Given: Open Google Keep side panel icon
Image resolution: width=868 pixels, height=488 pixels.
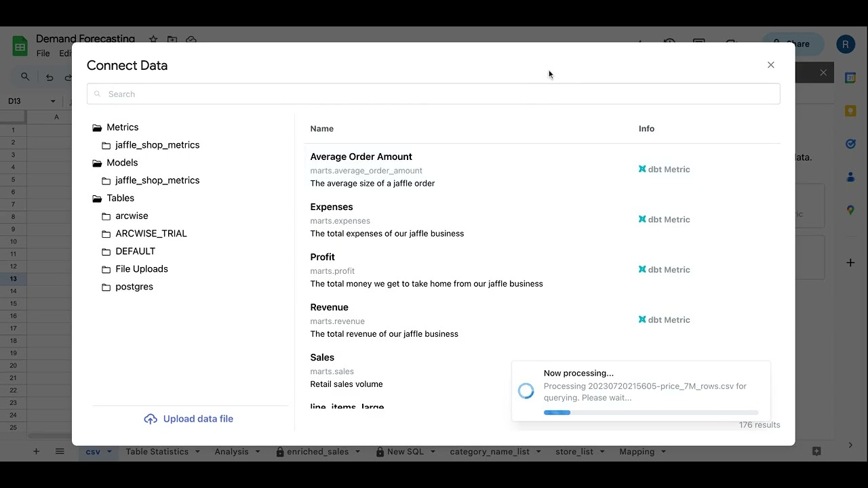Looking at the screenshot, I should pyautogui.click(x=850, y=110).
